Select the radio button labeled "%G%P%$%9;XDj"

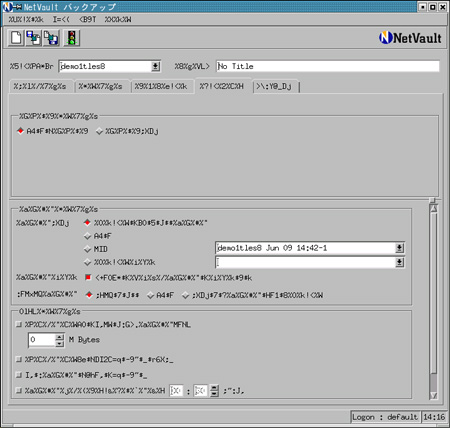[x=99, y=131]
